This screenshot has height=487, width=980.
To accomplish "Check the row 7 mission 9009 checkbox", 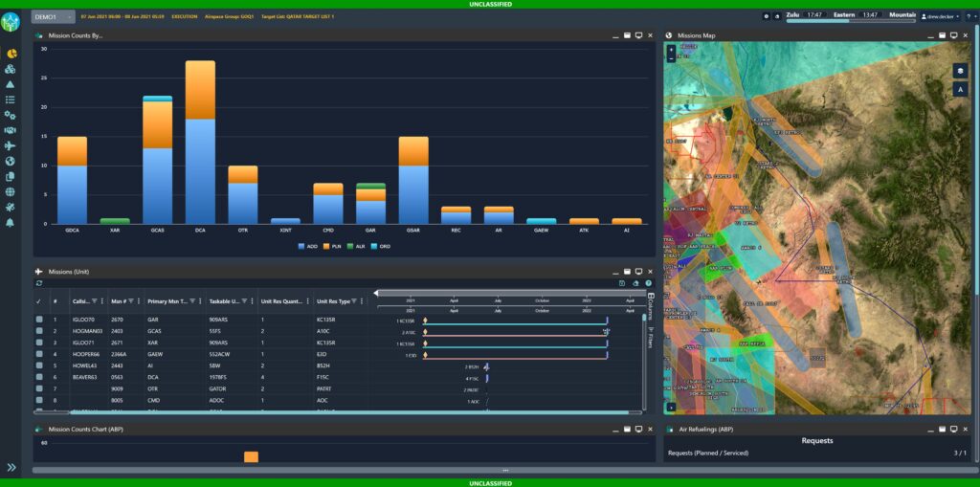I will (x=39, y=388).
